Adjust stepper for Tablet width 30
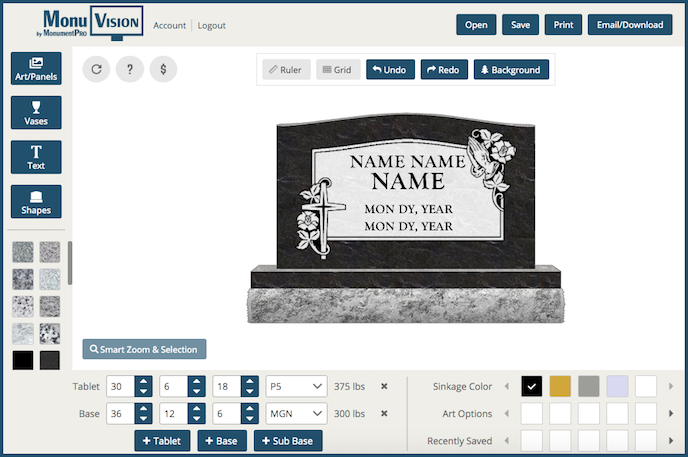 tap(143, 386)
